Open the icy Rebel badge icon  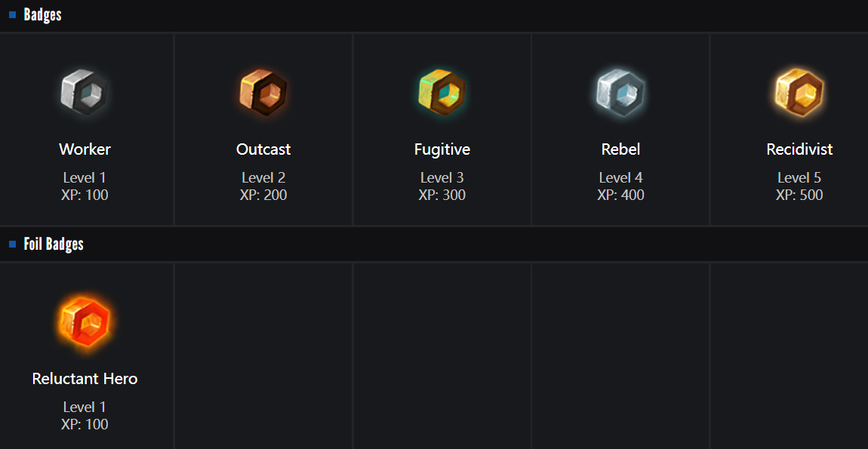pos(620,92)
